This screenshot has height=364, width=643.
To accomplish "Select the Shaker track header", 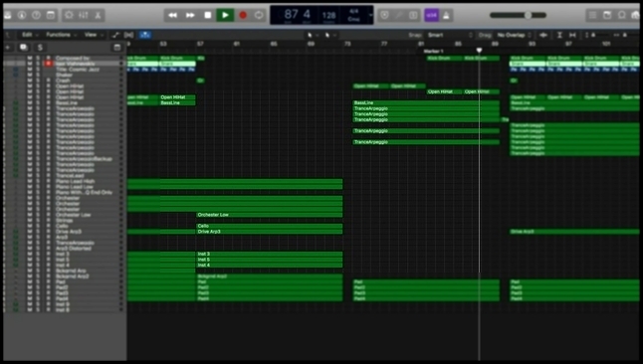I will click(x=64, y=75).
